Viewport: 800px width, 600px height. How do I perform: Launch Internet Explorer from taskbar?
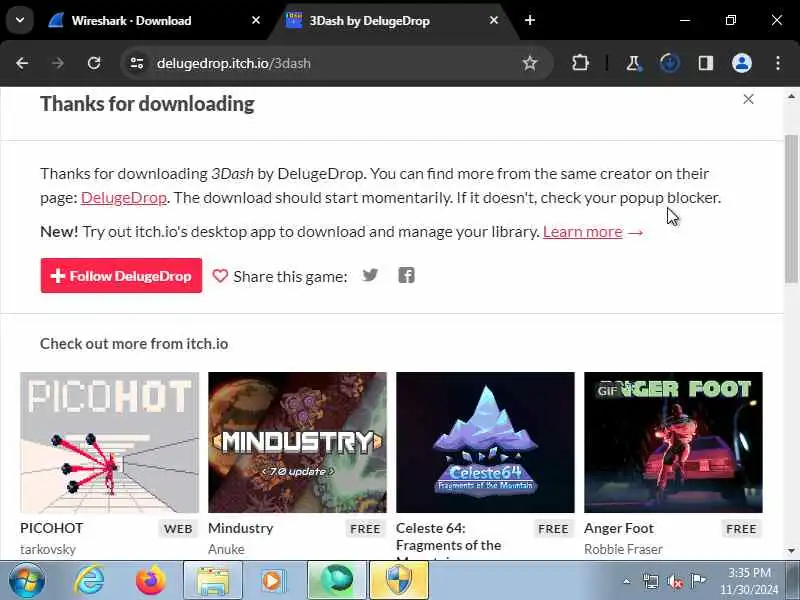90,581
